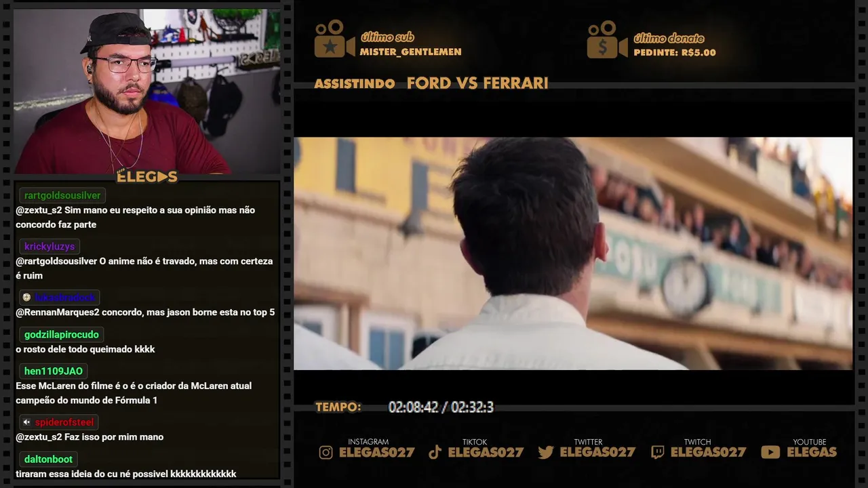
Task: Click message starting 'tiraram essa ideia do cu'
Action: click(x=126, y=474)
